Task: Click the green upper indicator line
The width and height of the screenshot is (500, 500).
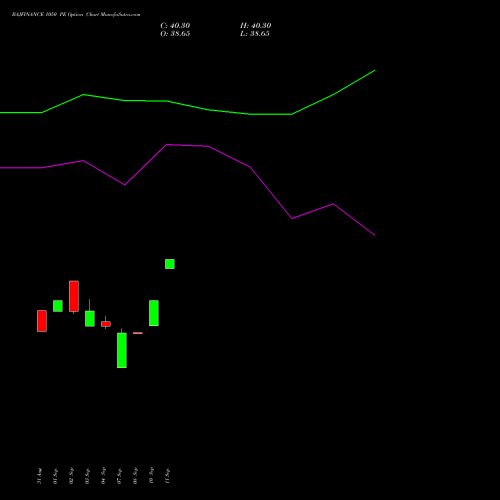Action: [187, 105]
